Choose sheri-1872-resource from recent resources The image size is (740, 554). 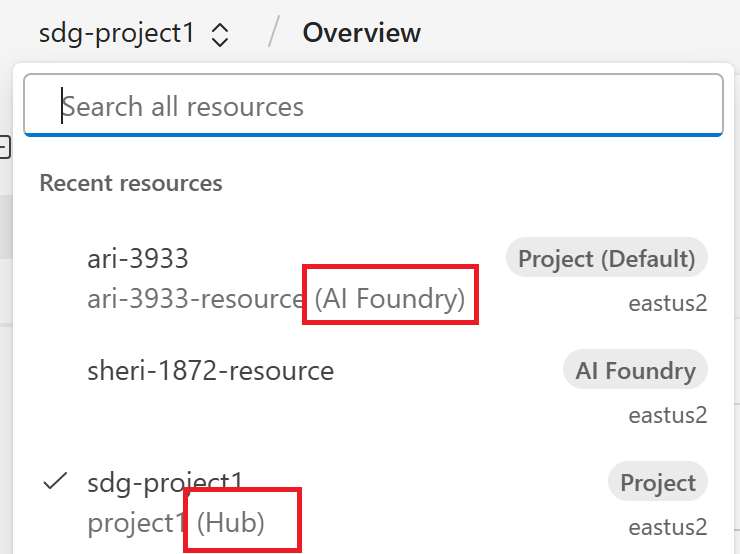tap(210, 371)
